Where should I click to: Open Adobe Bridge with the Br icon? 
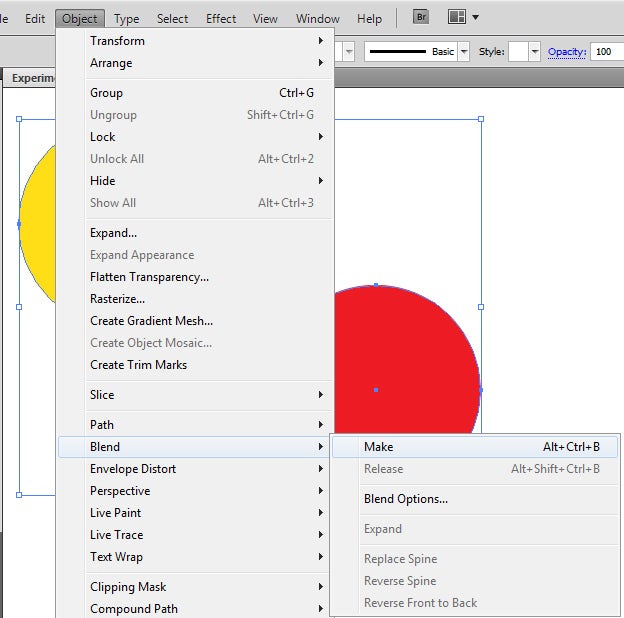point(422,18)
